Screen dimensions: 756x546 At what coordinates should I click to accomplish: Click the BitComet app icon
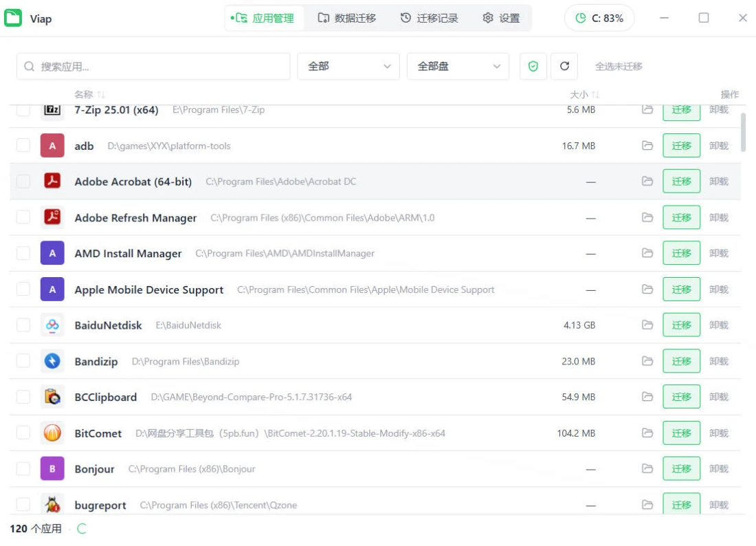coord(52,433)
